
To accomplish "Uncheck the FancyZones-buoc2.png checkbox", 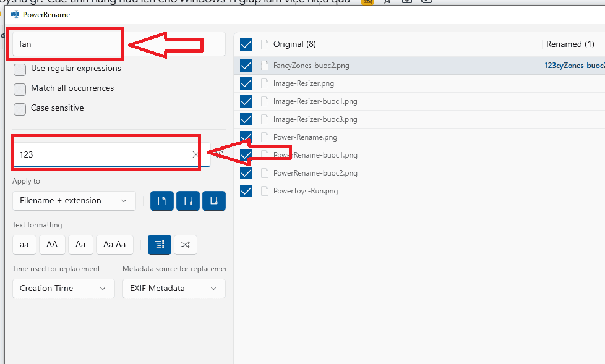I will [x=246, y=66].
